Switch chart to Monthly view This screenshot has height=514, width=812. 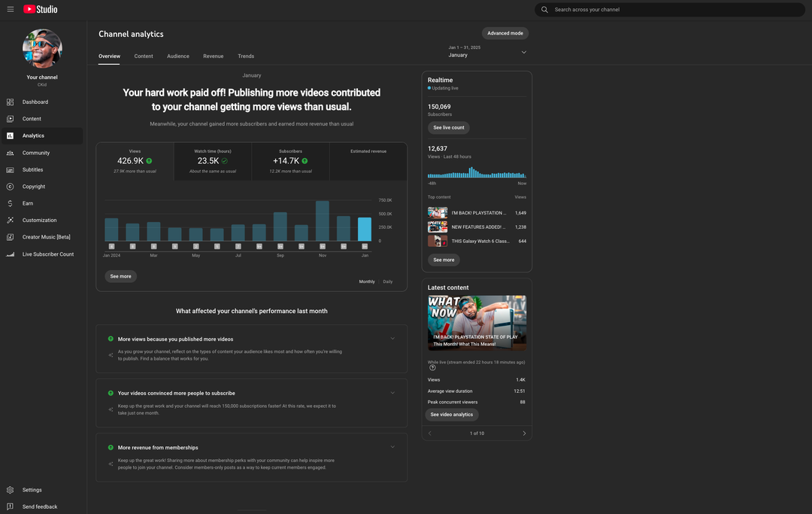tap(367, 281)
